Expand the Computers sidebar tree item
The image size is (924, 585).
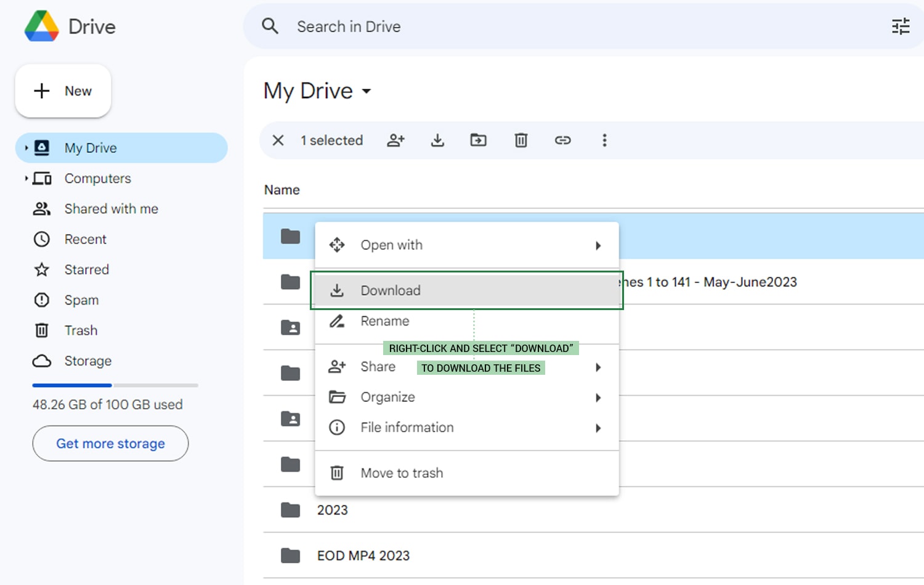27,178
